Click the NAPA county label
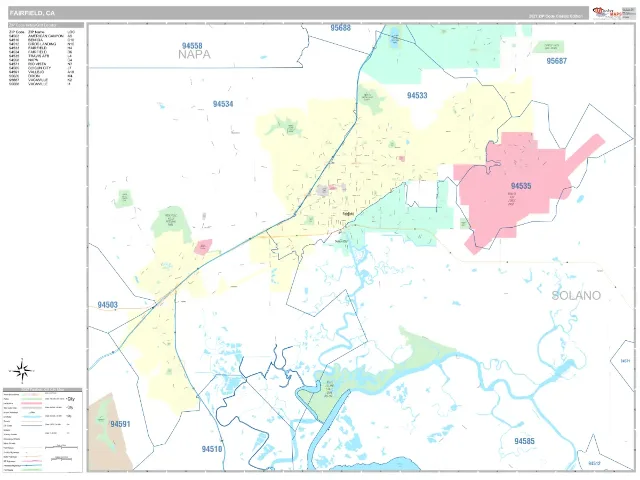640x480 pixels. pyautogui.click(x=194, y=55)
